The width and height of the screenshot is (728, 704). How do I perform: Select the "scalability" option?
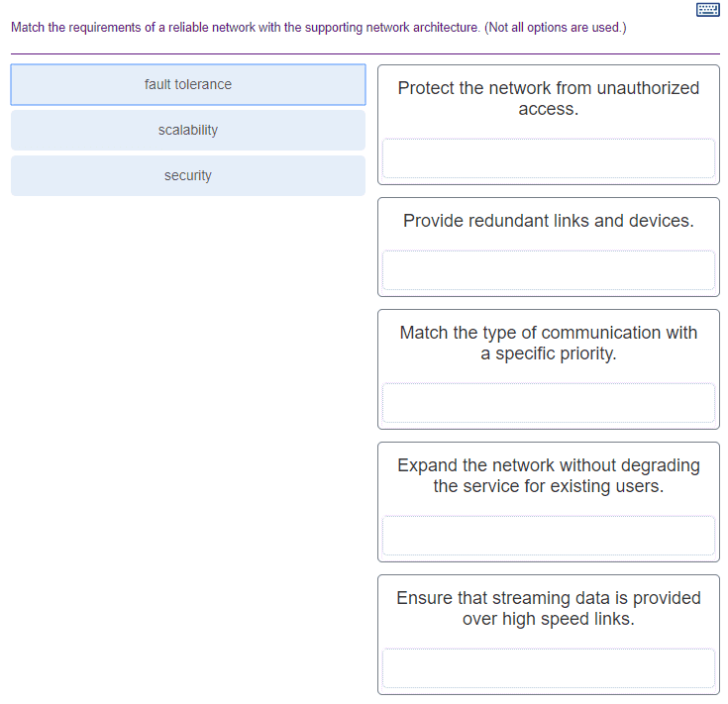tap(188, 131)
